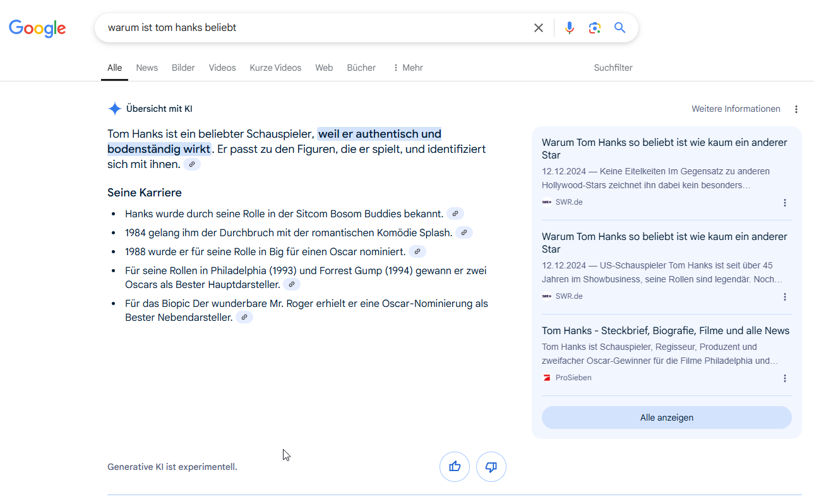Open source link after Big Oscar nomination line

(x=417, y=251)
